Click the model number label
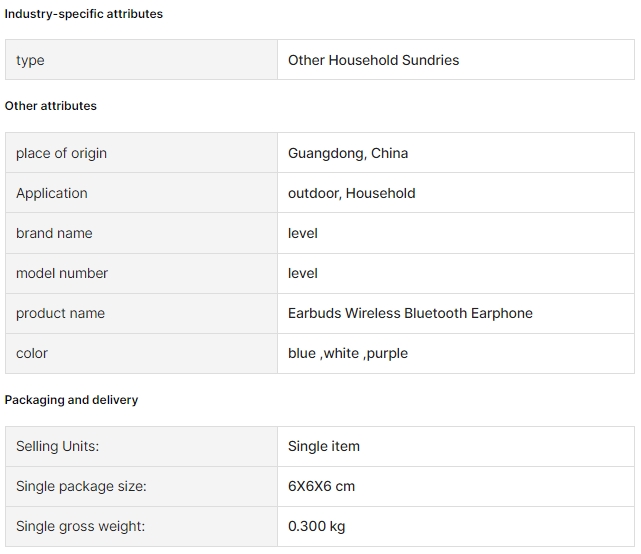Viewport: 641px width, 554px height. 62,273
